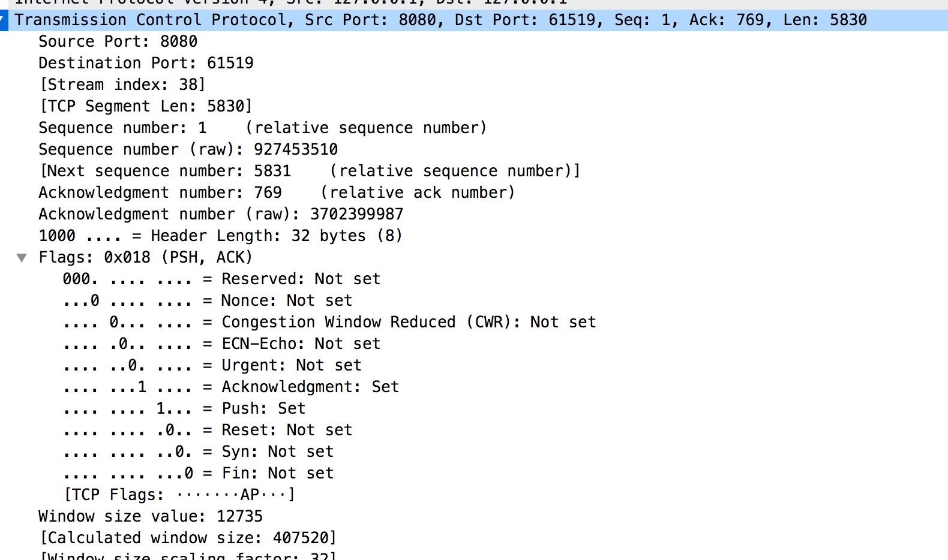Click the Syn: Not set flag row
Screen dimensions: 948x560
(198, 452)
